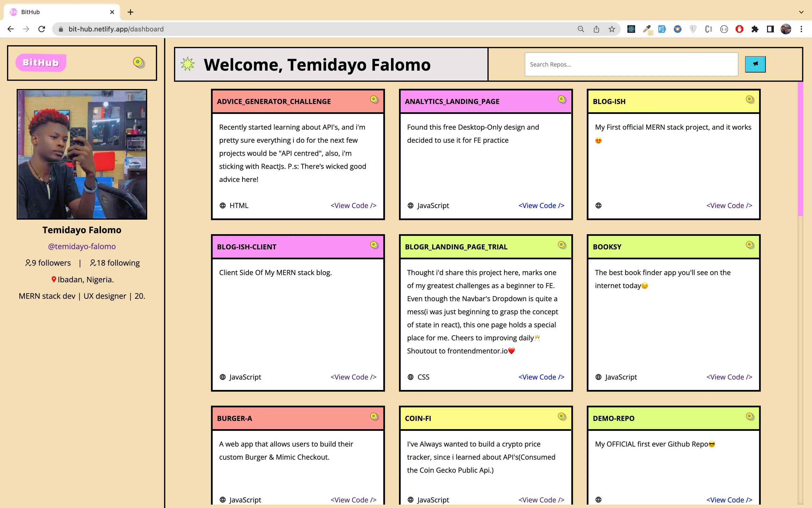
Task: Open the @temidayo-falomo profile link
Action: tap(82, 246)
